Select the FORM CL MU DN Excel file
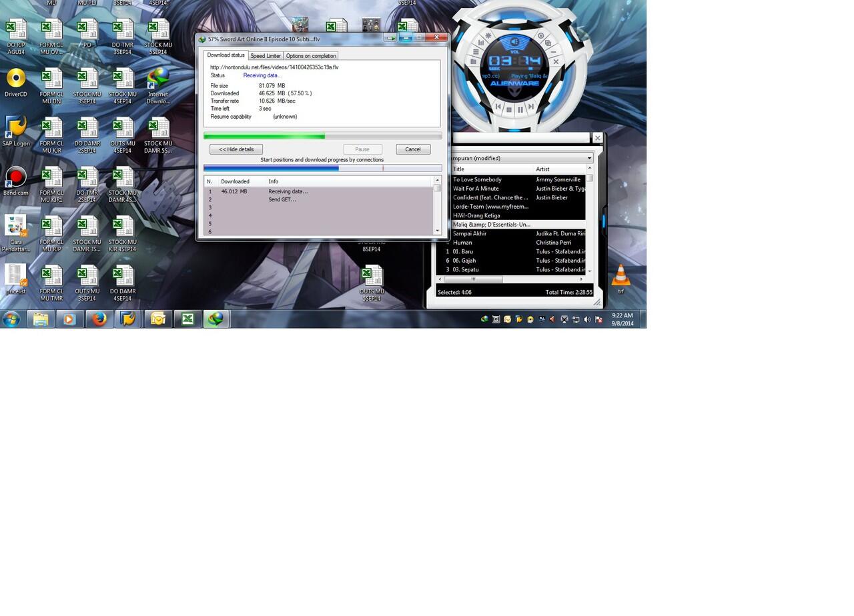 (x=51, y=86)
